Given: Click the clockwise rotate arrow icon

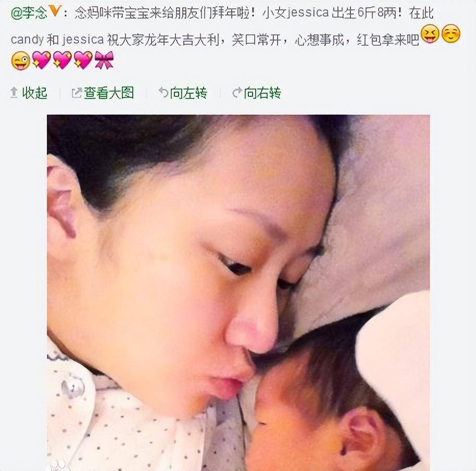Looking at the screenshot, I should [x=237, y=92].
